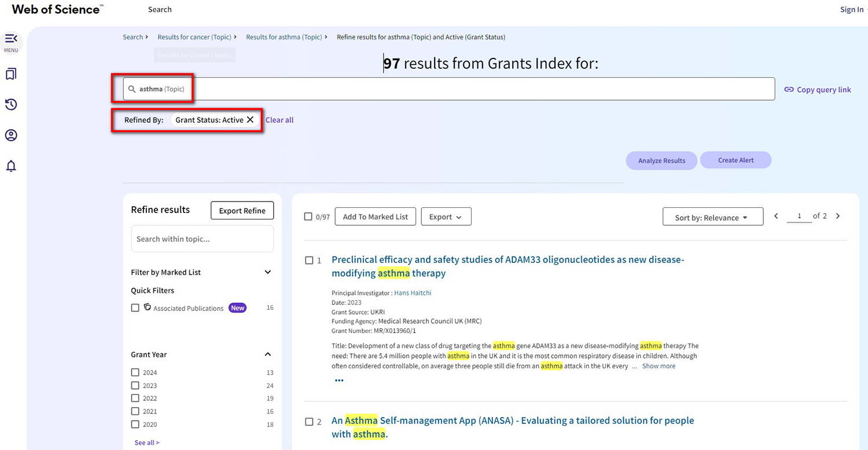Viewport: 868px width, 450px height.
Task: Open the Marked List bookmark icon
Action: [11, 74]
